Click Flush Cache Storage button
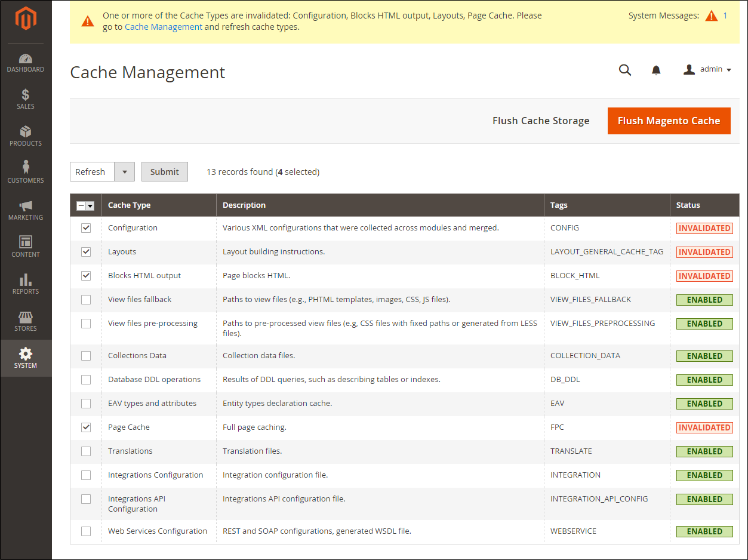The height and width of the screenshot is (560, 748). tap(541, 121)
